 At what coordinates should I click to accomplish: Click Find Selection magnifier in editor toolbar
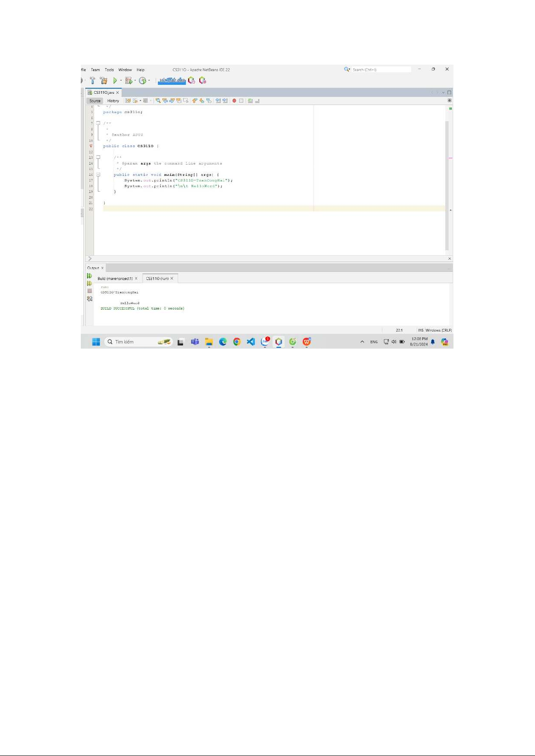pyautogui.click(x=158, y=101)
